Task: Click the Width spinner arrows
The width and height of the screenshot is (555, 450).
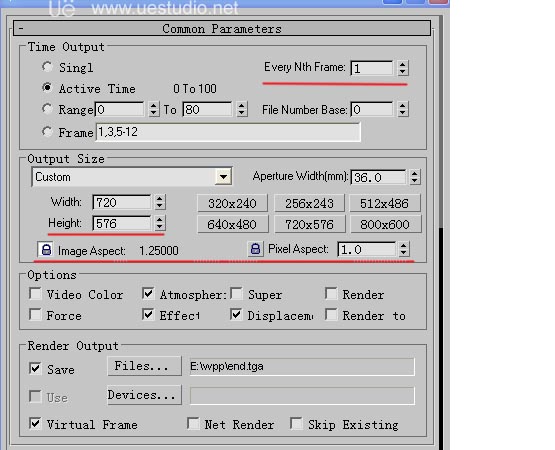Action: (x=159, y=202)
